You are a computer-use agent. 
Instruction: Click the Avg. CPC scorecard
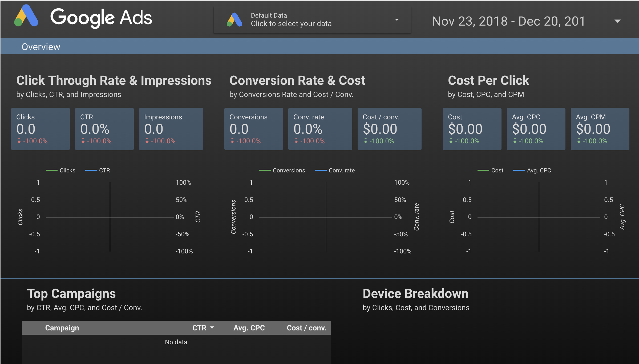[536, 129]
